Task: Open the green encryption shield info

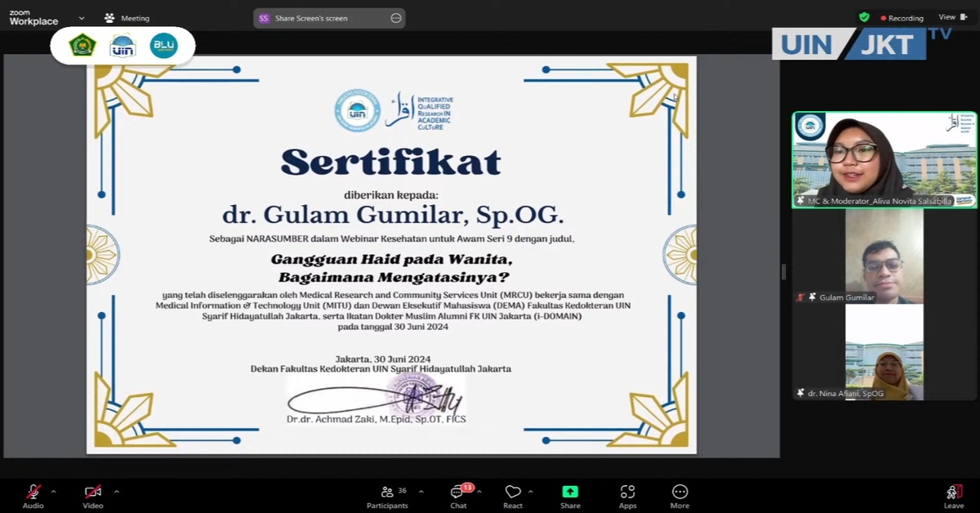Action: [864, 17]
